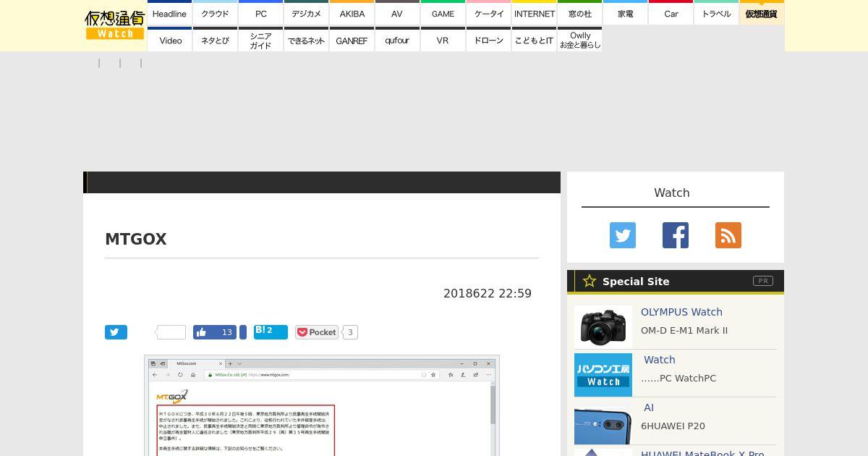Open the こどもとIT navigation tab
This screenshot has width=868, height=456.
coord(535,39)
